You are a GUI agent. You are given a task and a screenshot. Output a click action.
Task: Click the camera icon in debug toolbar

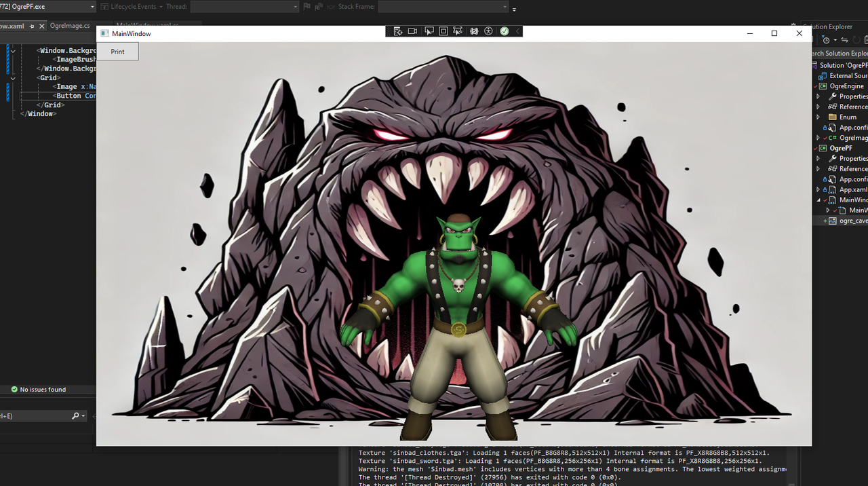[413, 31]
